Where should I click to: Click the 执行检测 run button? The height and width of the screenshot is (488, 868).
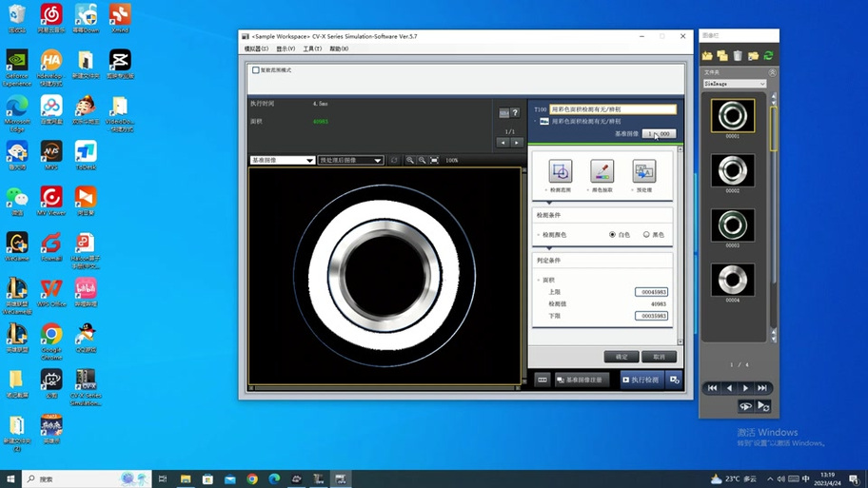[x=642, y=380]
